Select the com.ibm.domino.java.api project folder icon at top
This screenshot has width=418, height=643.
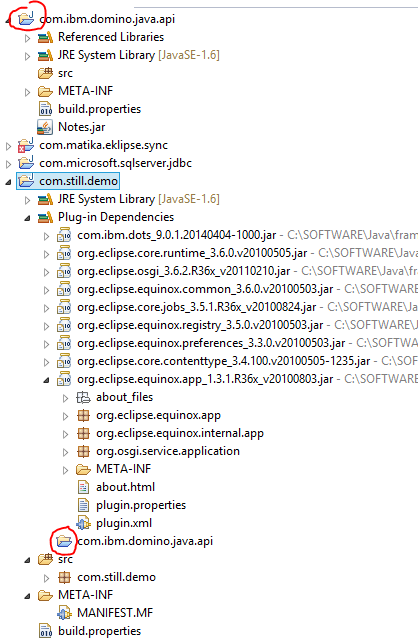point(26,19)
